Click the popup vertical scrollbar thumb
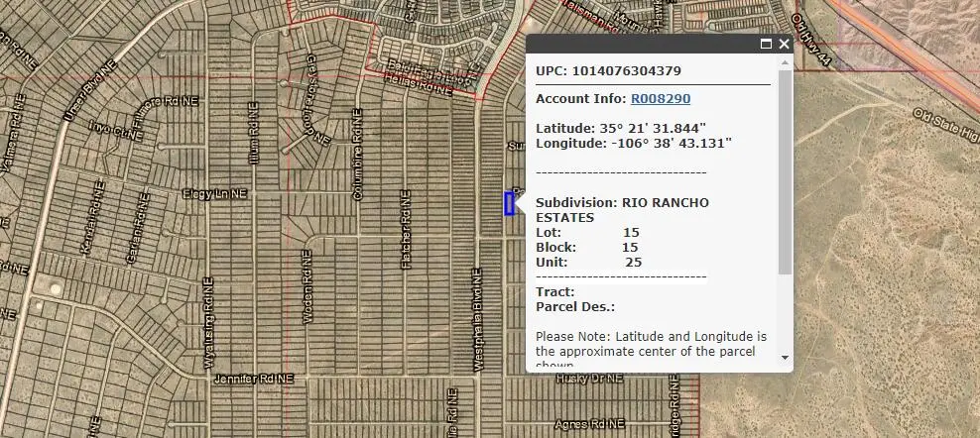 (x=786, y=168)
